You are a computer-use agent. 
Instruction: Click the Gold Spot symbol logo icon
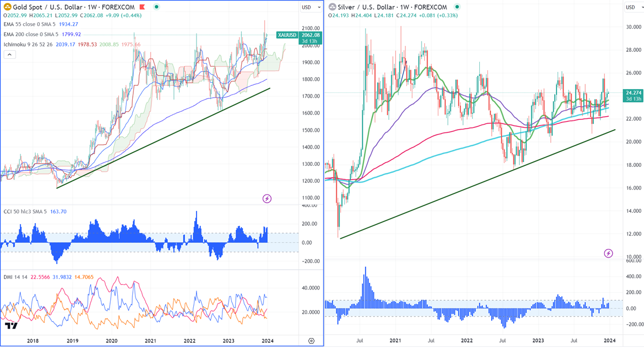(8, 6)
